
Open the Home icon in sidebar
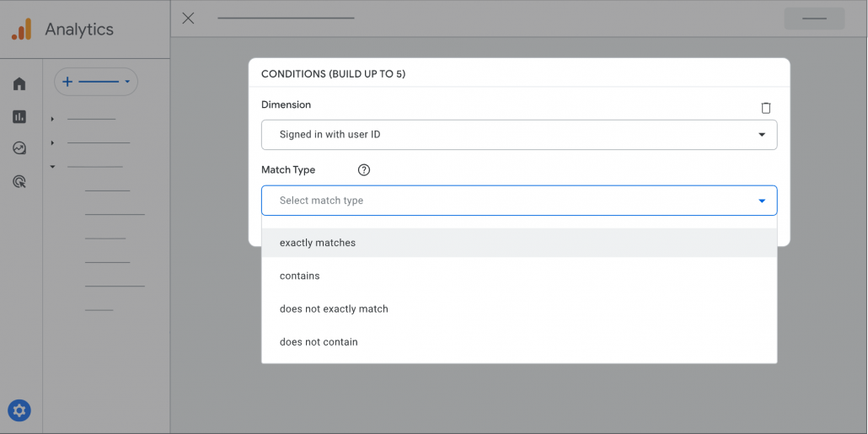(19, 83)
